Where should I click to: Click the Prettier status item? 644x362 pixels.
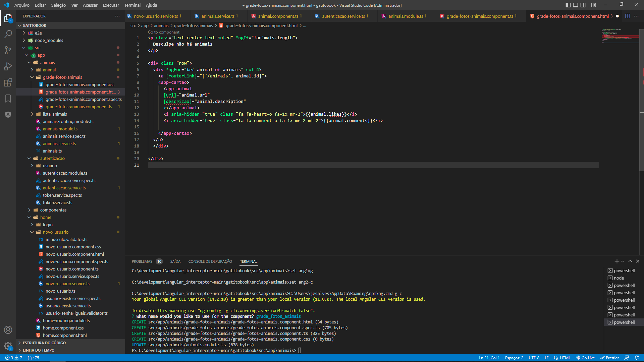609,358
